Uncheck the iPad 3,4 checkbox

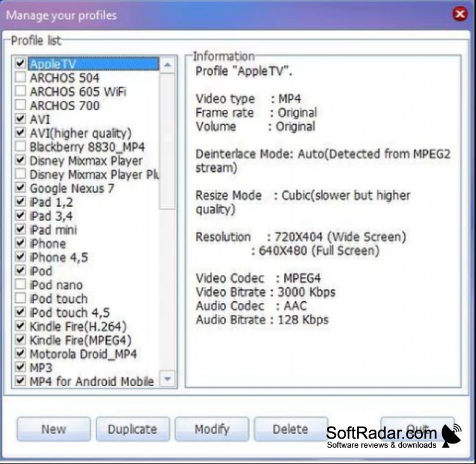pos(20,215)
